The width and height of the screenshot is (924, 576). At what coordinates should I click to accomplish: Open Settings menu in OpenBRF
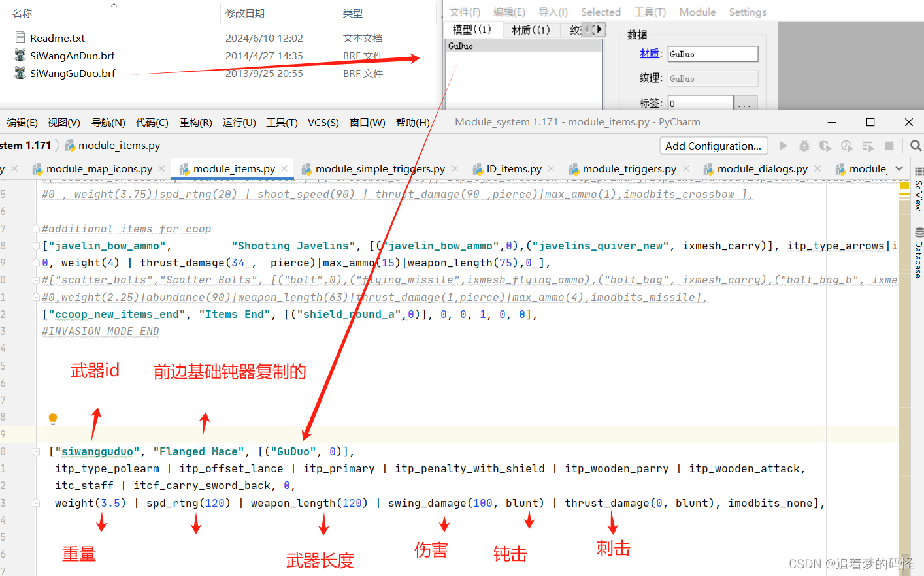tap(748, 12)
